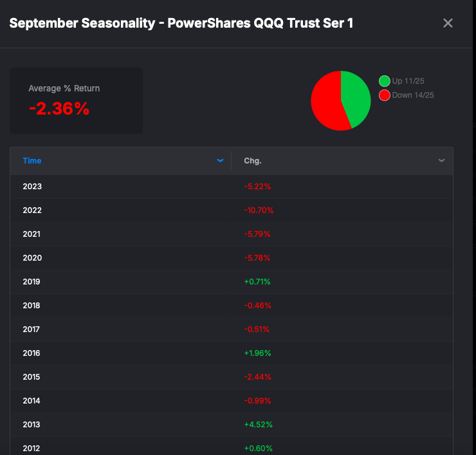The width and height of the screenshot is (476, 455).
Task: Select the Down 14/25 legend label
Action: pyautogui.click(x=413, y=95)
